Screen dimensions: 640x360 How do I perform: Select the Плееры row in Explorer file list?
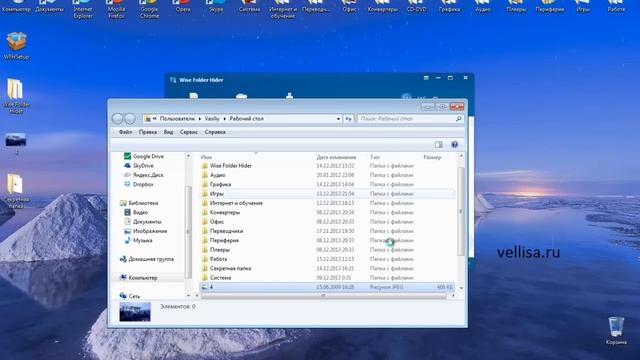coord(327,250)
